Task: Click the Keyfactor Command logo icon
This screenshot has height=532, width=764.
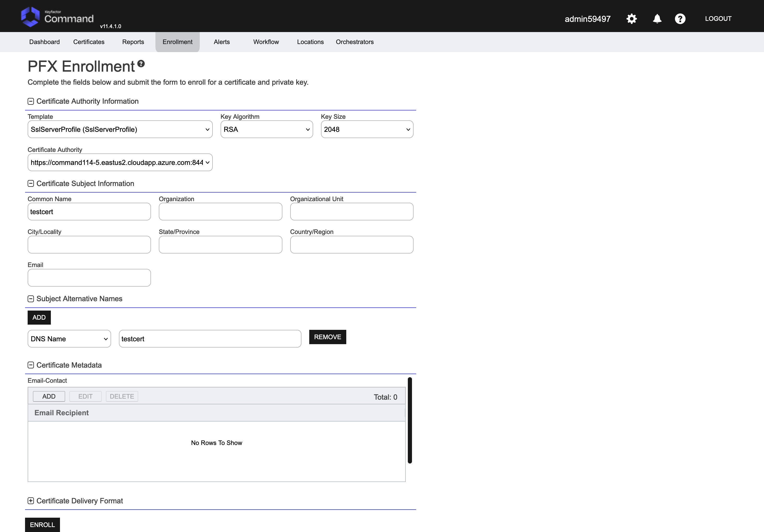Action: tap(30, 17)
